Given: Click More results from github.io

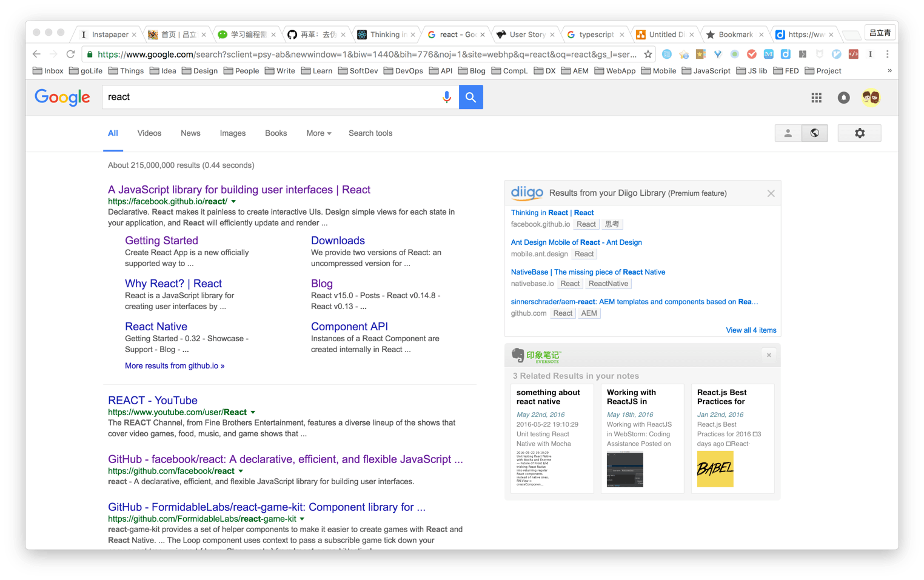Looking at the screenshot, I should click(x=175, y=366).
